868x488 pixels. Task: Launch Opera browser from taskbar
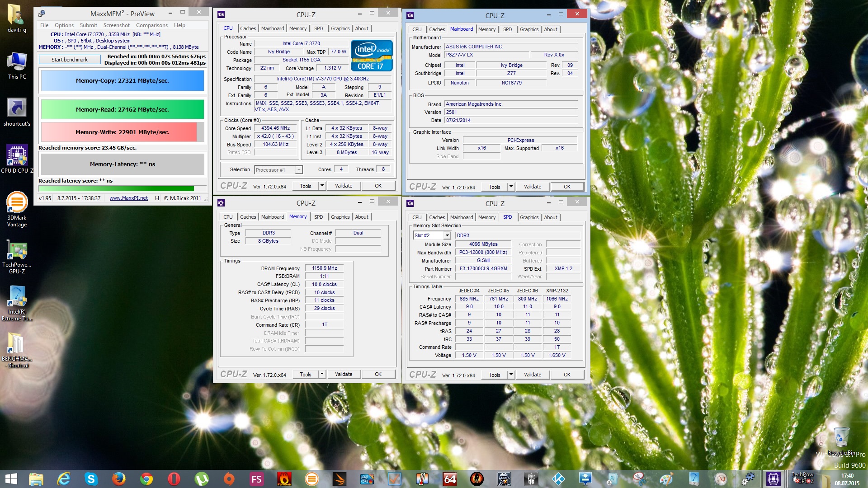[174, 479]
